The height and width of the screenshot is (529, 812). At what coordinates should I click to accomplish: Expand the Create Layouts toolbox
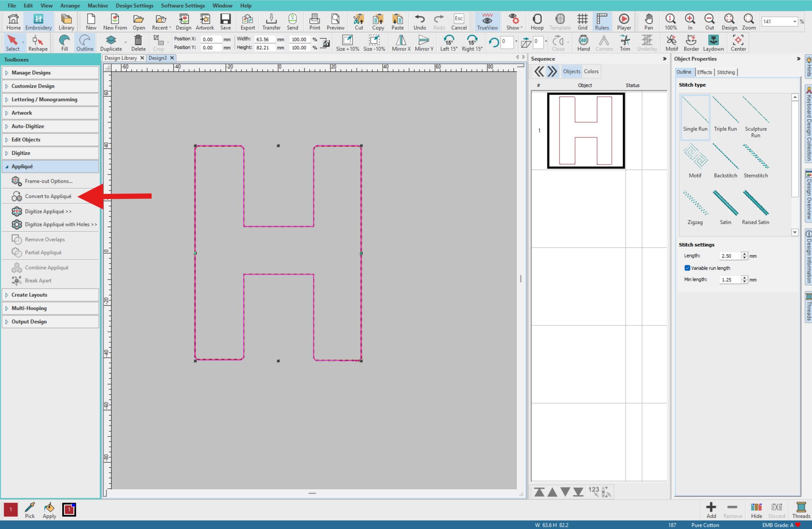point(50,295)
